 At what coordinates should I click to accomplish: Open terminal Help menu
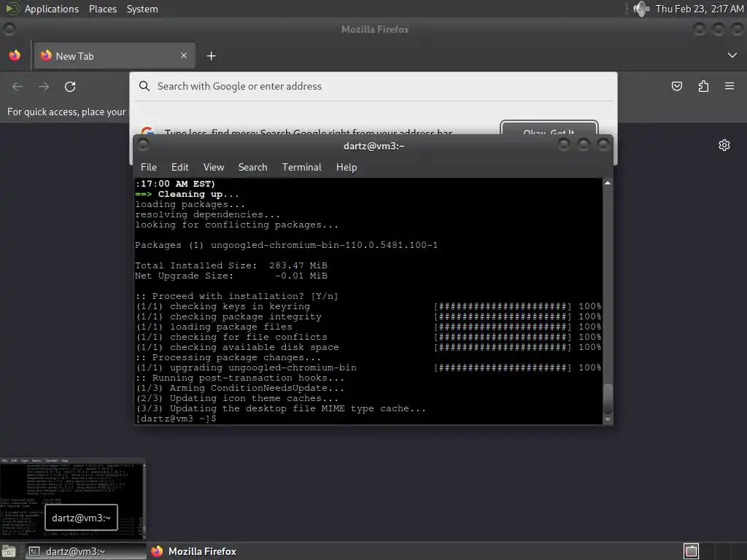tap(347, 167)
